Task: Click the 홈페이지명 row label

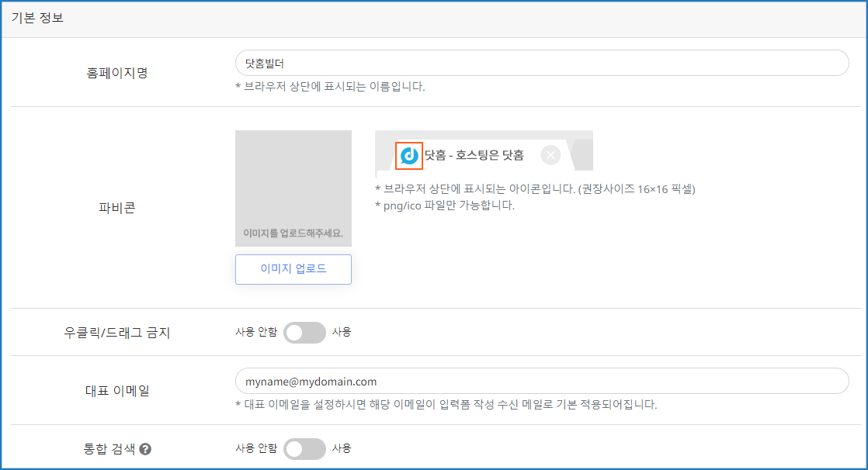Action: pos(117,73)
